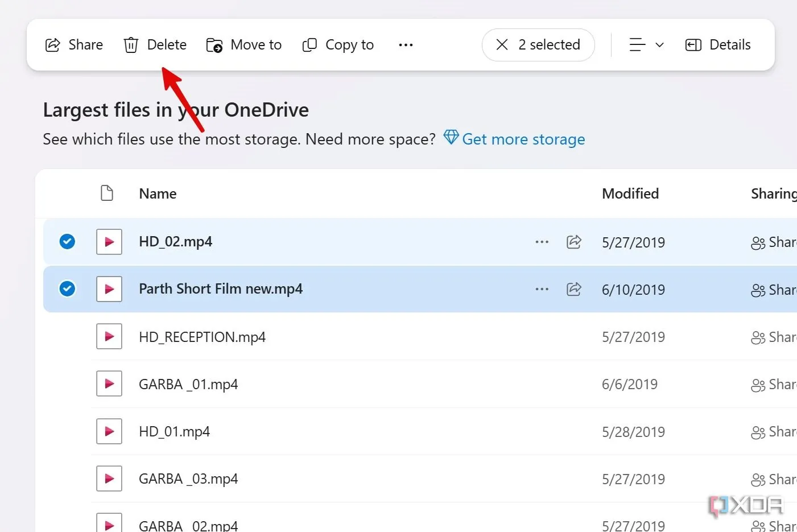Open sharing status for GARBA _01.mp4
Screen dimensions: 797x532
pyautogui.click(x=774, y=385)
